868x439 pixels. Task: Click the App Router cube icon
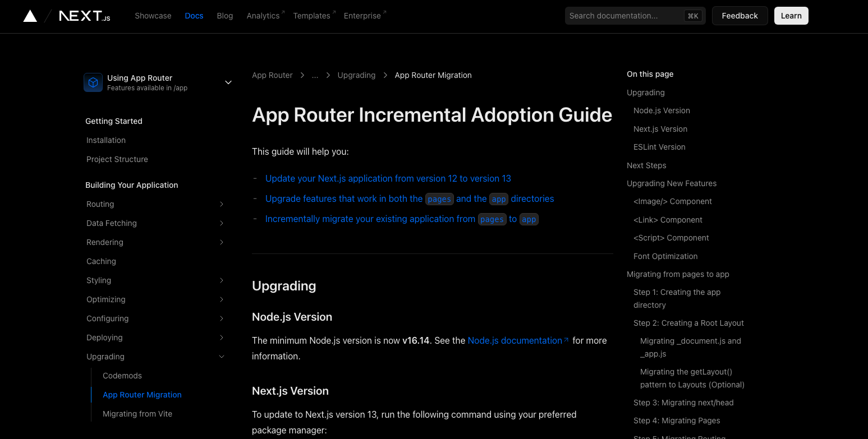[93, 82]
